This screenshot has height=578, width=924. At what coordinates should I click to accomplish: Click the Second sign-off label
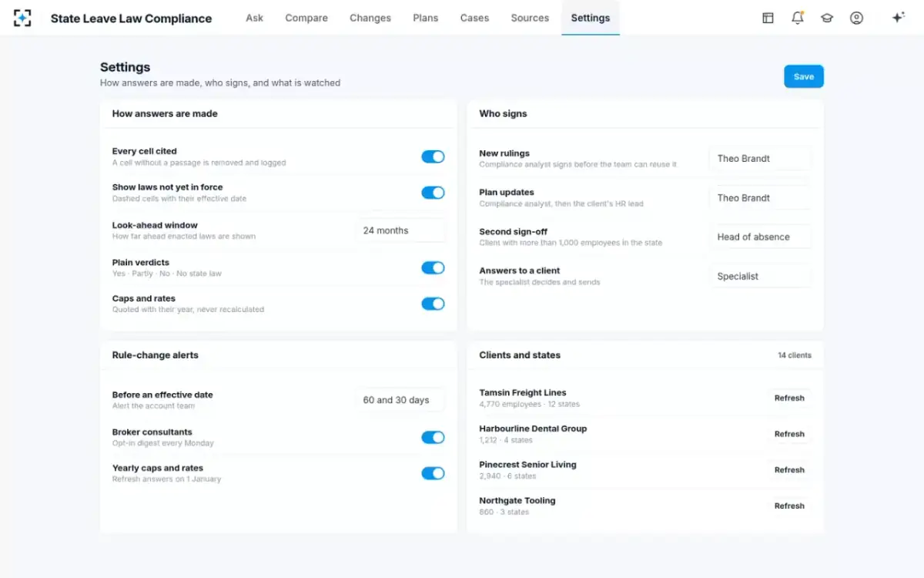click(513, 232)
